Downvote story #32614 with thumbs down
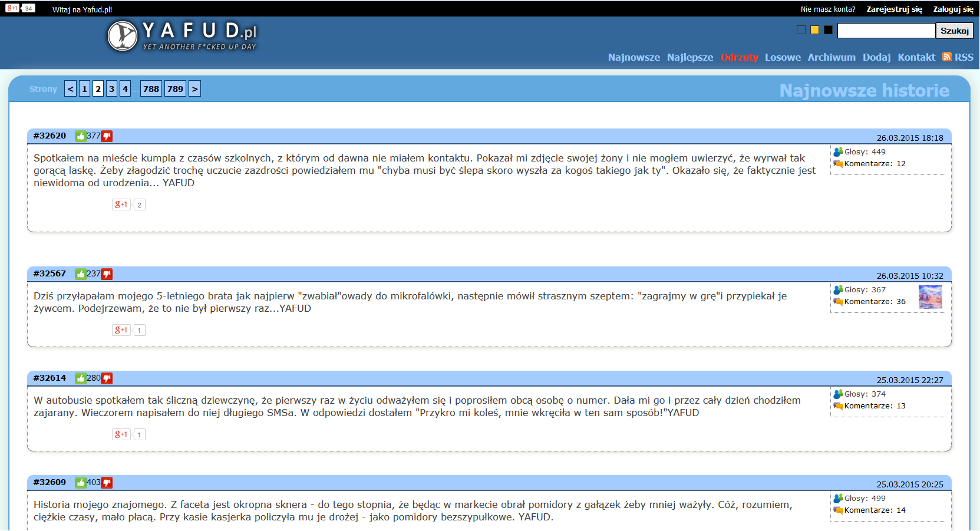This screenshot has width=980, height=531. [107, 378]
